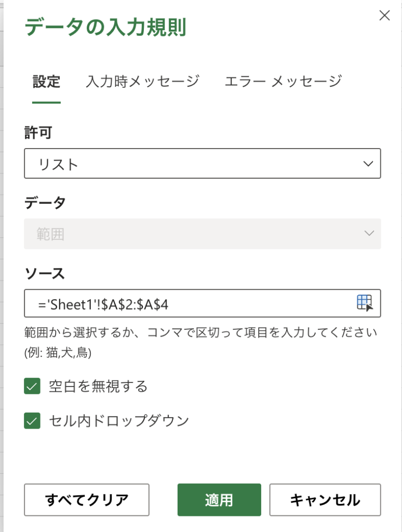Screen dimensions: 402x532
Task: Cancel with the キャンセル button
Action: (325, 500)
